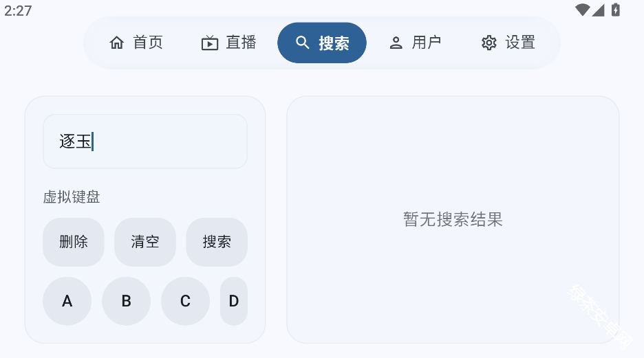644x358 pixels.
Task: Tap the gear icon beside 设置
Action: (x=489, y=43)
